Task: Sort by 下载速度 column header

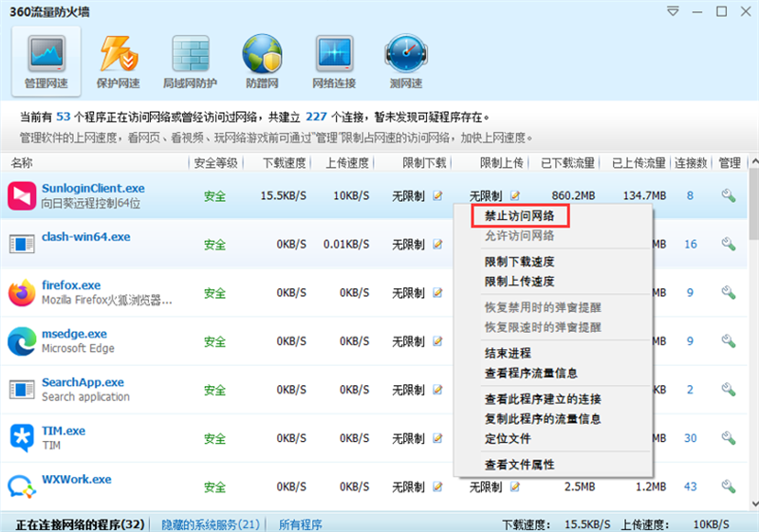Action: pyautogui.click(x=283, y=163)
